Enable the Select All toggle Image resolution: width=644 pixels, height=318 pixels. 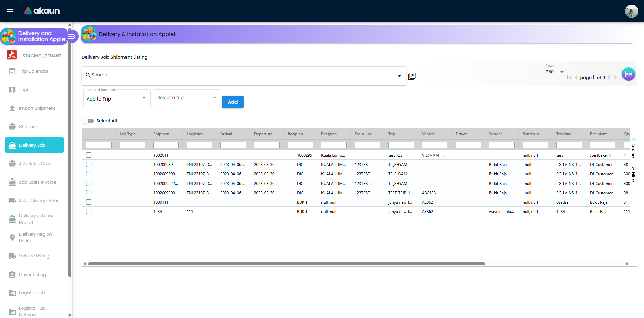coord(88,121)
